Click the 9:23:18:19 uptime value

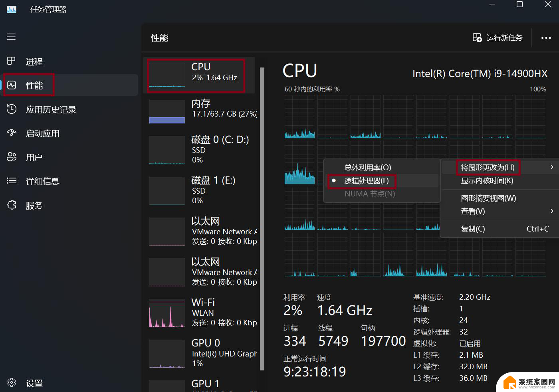[x=315, y=372]
